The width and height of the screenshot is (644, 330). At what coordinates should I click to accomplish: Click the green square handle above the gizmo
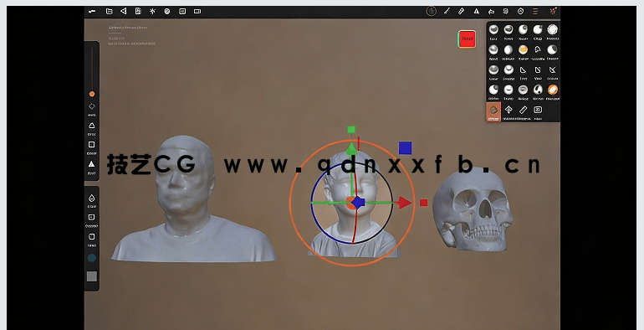351,130
